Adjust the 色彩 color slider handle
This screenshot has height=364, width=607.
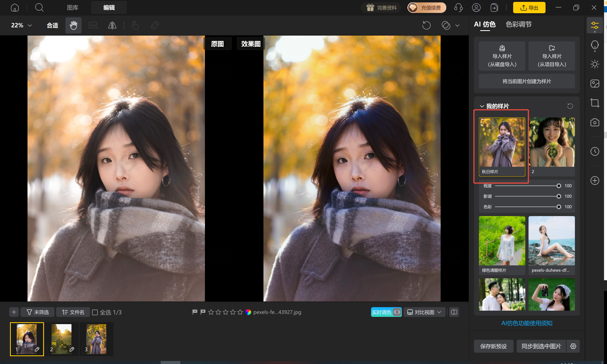[559, 207]
